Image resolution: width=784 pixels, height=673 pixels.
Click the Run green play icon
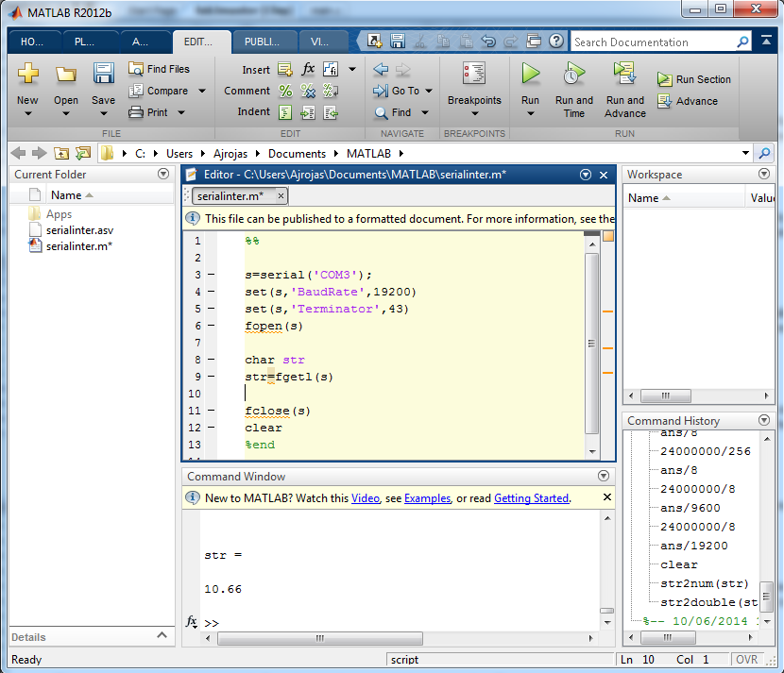pos(530,74)
